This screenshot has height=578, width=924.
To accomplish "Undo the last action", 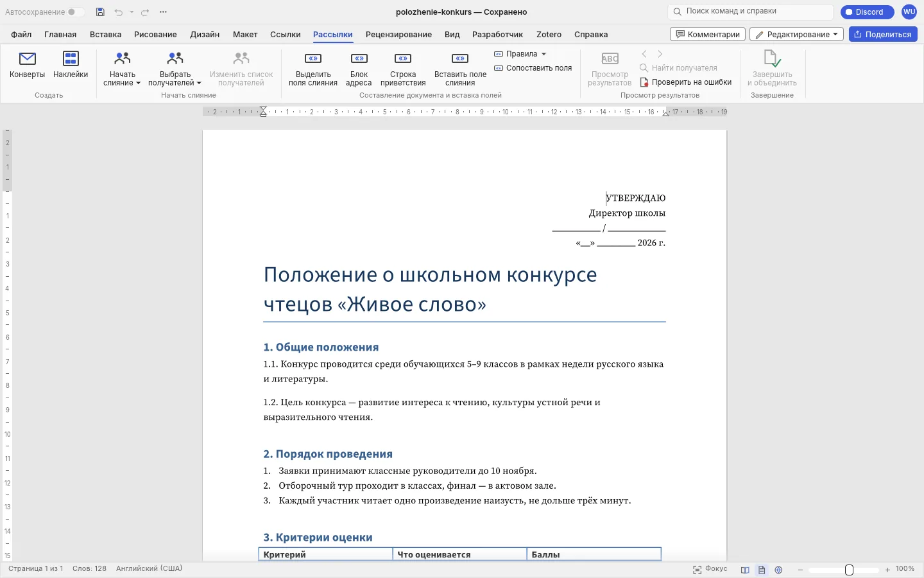I will (118, 12).
